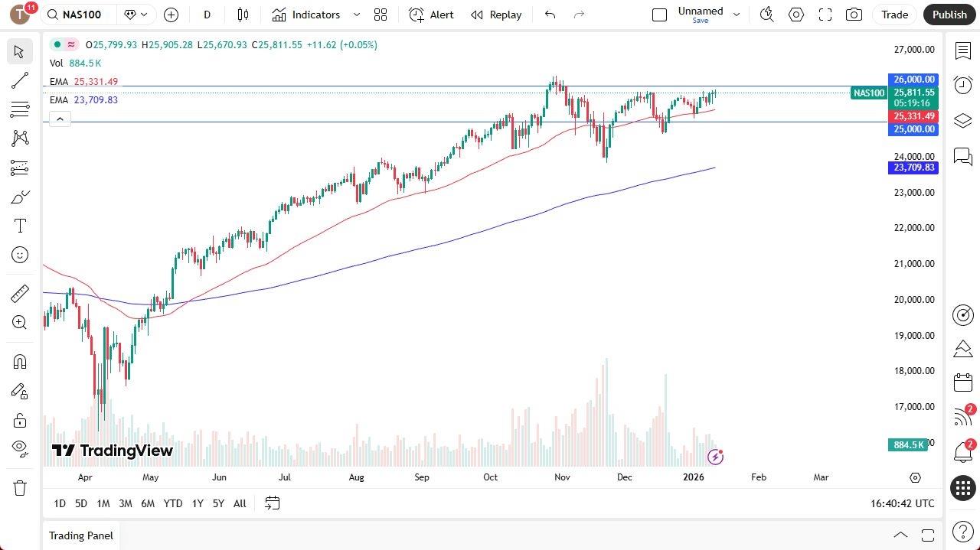980x550 pixels.
Task: Start bar Replay mode
Action: [x=495, y=15]
